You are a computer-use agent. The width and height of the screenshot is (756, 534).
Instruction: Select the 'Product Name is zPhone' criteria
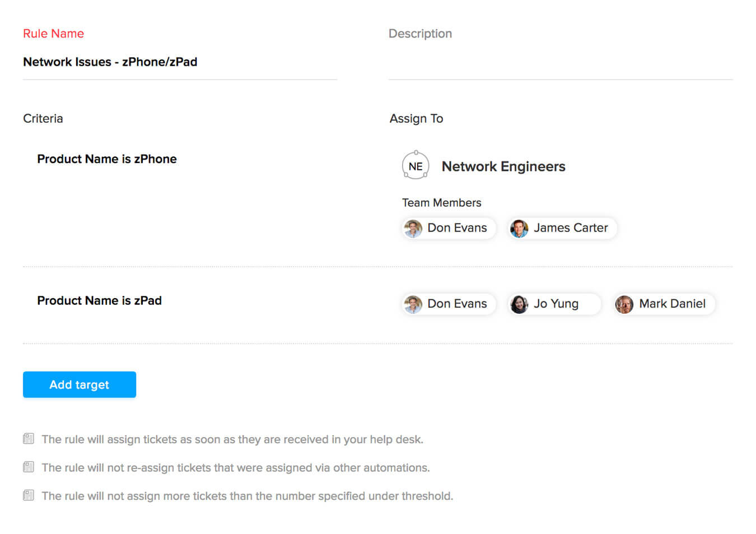[x=107, y=159]
